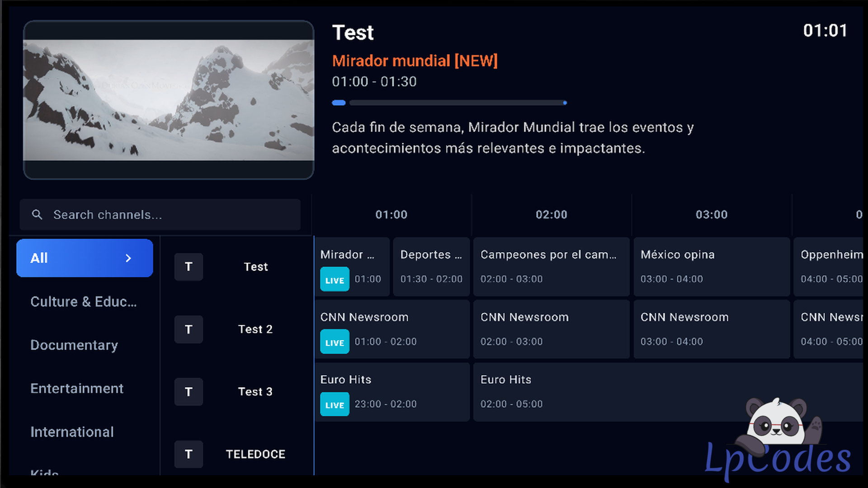Image resolution: width=868 pixels, height=488 pixels.
Task: Open Deportes program at 01:30
Action: coord(431,267)
